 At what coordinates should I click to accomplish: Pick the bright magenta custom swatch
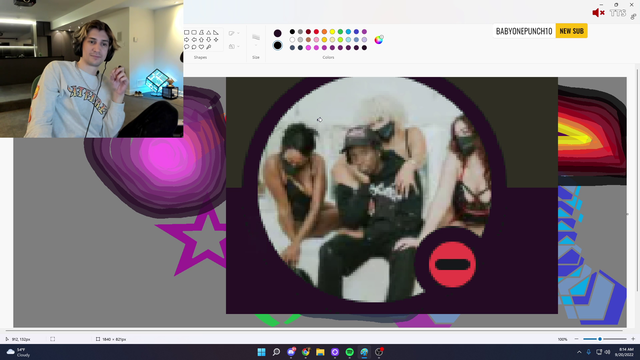pos(308,48)
